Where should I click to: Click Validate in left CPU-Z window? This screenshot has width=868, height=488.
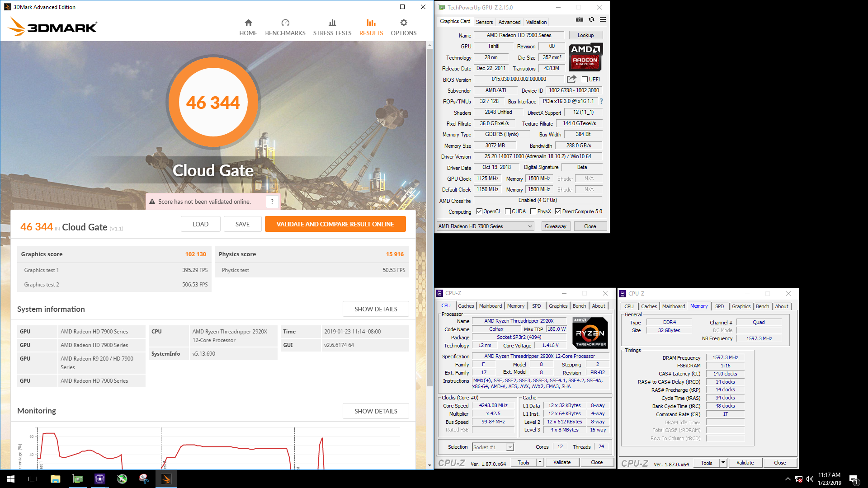[x=562, y=462]
